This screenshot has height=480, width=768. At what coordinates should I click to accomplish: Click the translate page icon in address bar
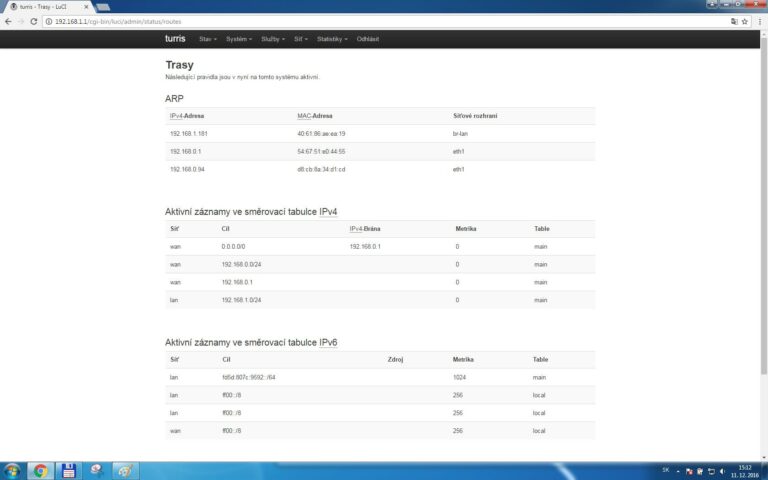(x=734, y=22)
